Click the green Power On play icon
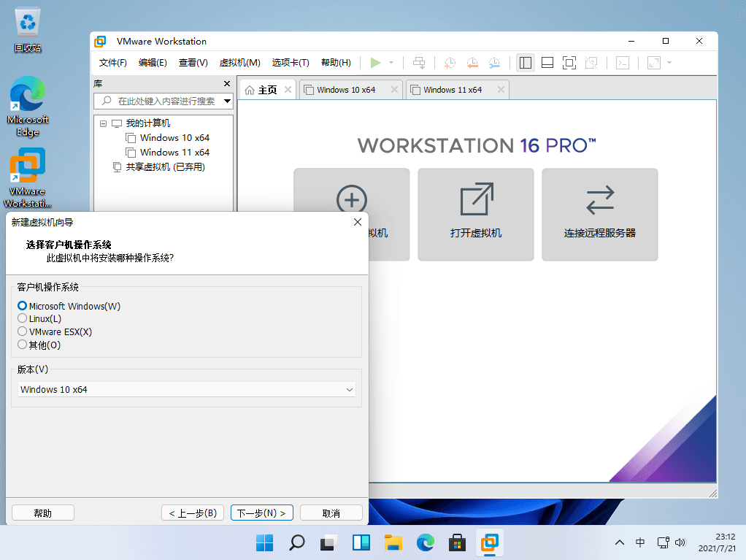 coord(375,63)
